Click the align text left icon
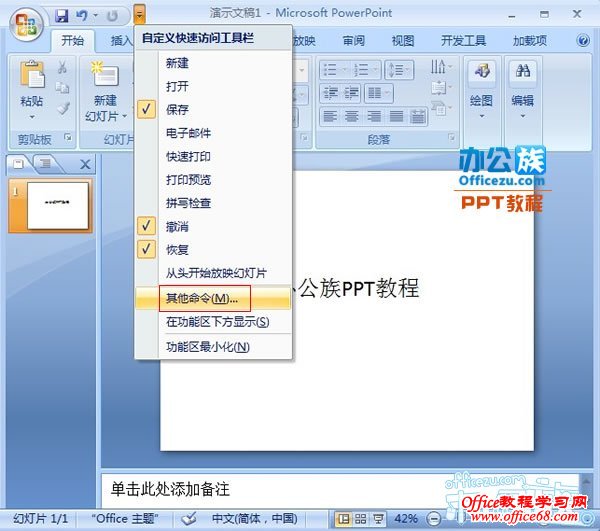 (x=330, y=116)
